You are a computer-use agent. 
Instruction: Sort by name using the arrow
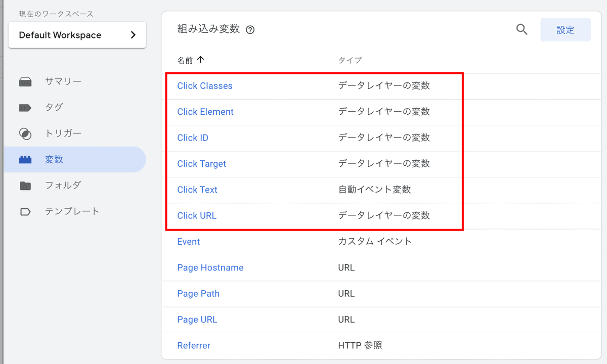(x=200, y=60)
